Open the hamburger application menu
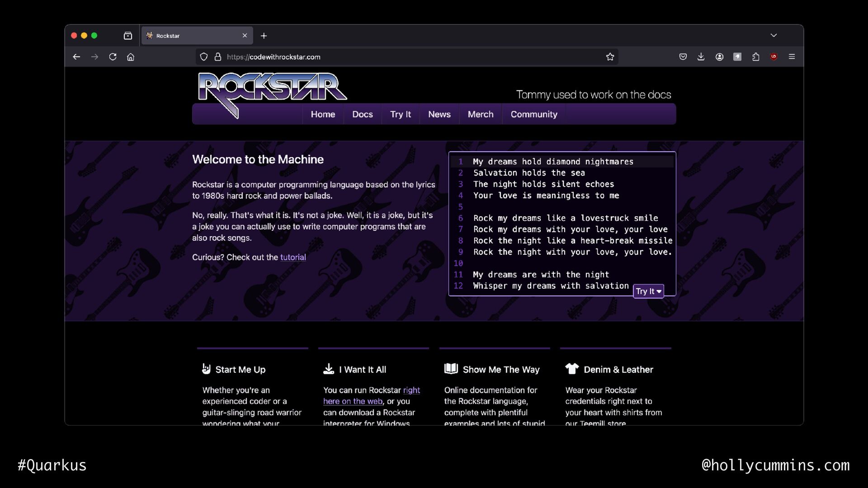Viewport: 868px width, 488px height. click(792, 57)
